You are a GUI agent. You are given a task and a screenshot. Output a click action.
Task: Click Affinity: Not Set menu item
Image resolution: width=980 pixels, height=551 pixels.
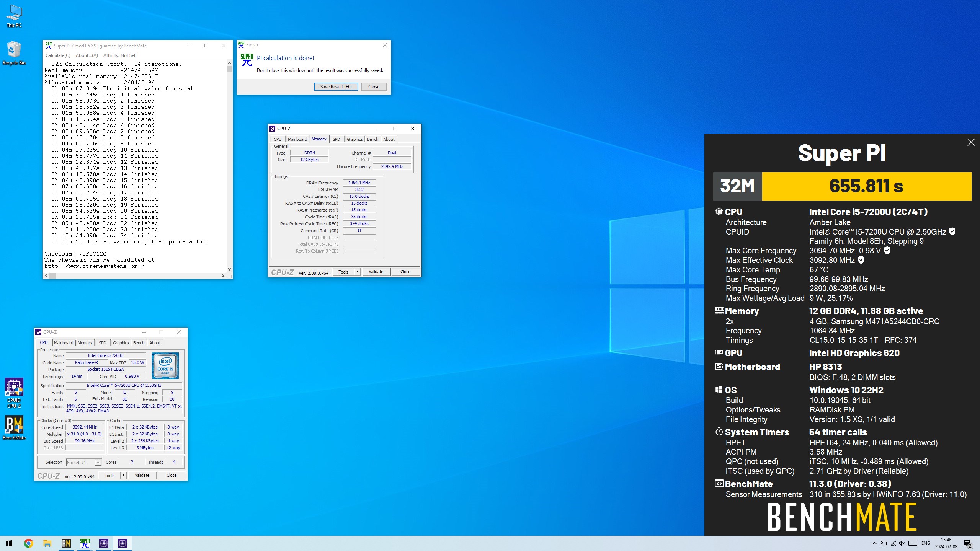click(119, 55)
